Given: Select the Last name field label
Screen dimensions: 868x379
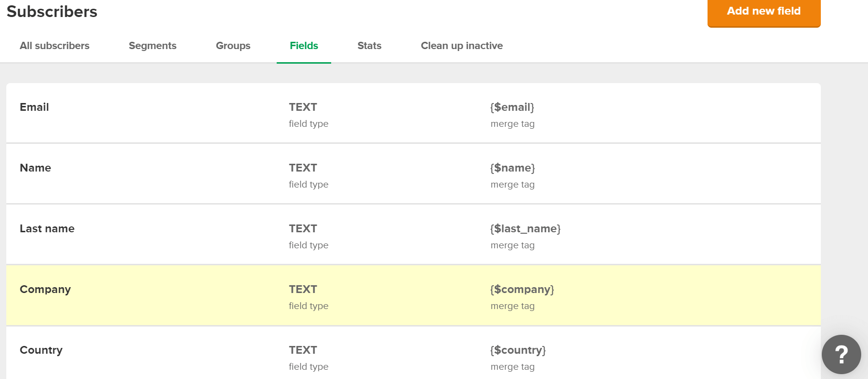Looking at the screenshot, I should [x=47, y=228].
